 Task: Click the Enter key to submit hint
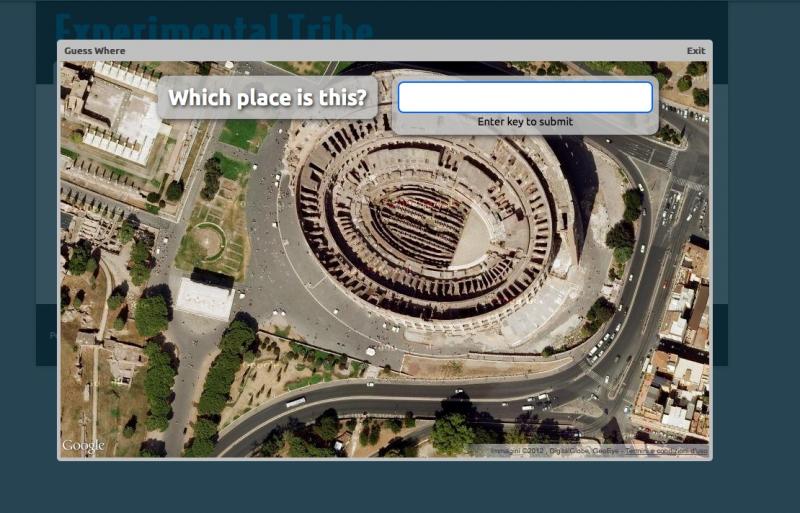525,121
